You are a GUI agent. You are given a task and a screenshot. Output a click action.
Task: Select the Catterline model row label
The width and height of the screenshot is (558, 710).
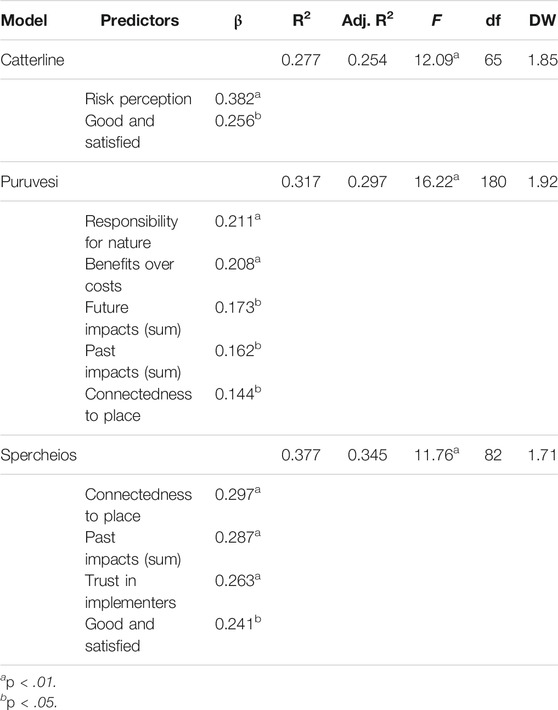(32, 60)
